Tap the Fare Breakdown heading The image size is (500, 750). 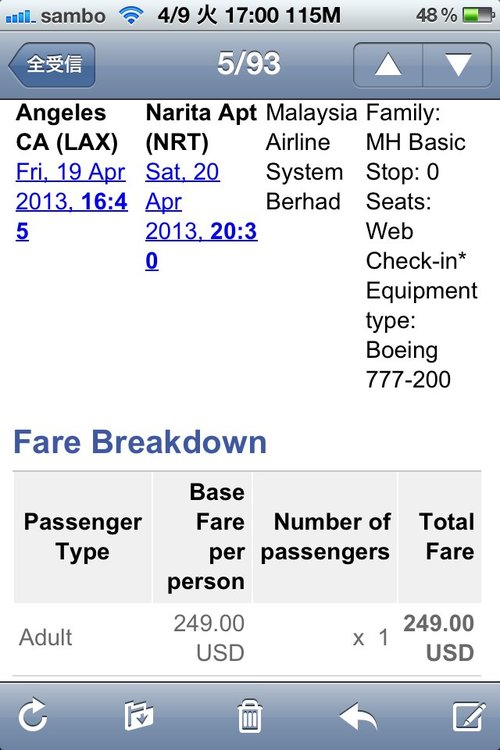tap(140, 441)
